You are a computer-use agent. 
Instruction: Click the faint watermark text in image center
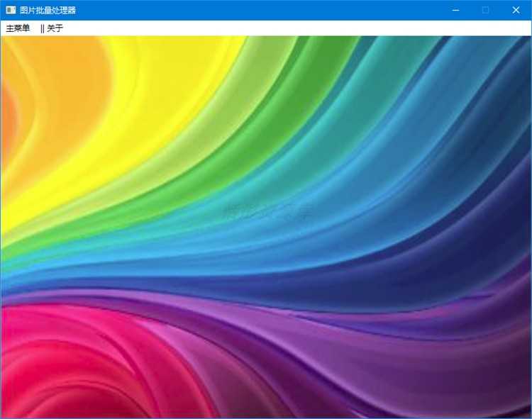pos(267,211)
